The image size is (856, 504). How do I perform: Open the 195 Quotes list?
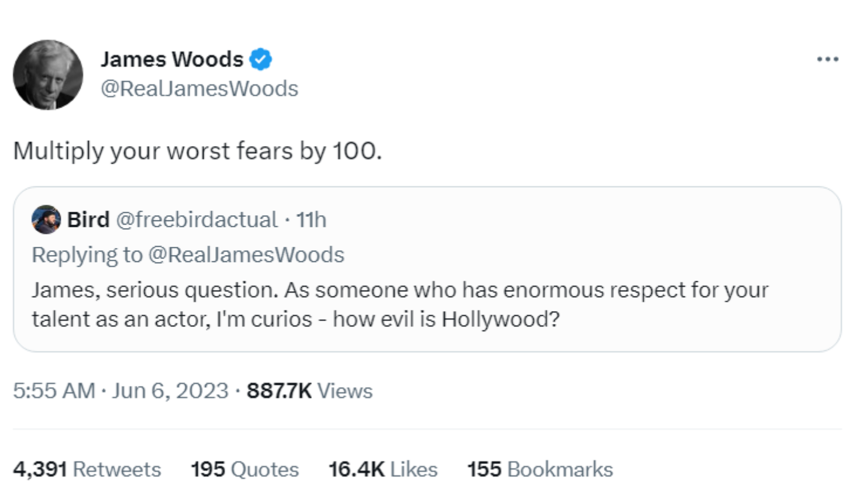point(244,470)
